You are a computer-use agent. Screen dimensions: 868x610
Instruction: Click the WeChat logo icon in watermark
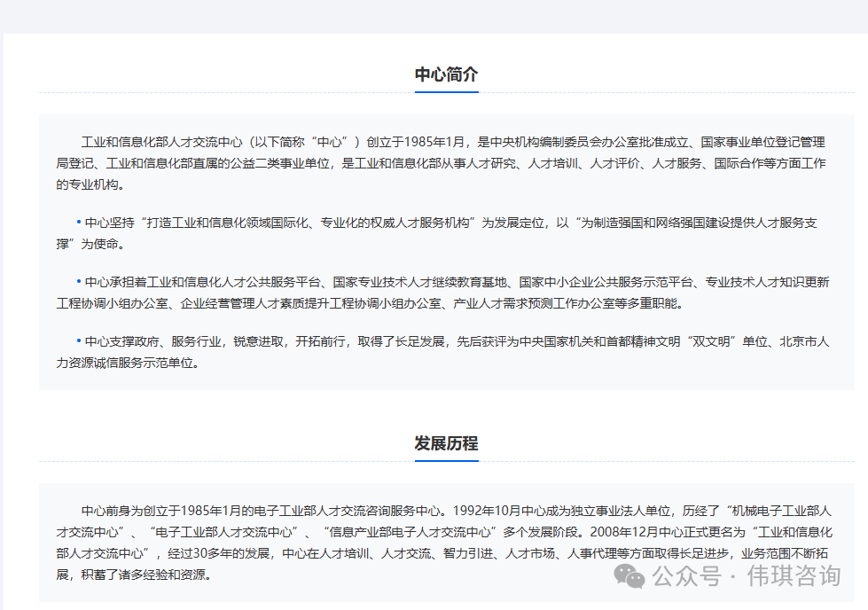pyautogui.click(x=629, y=575)
